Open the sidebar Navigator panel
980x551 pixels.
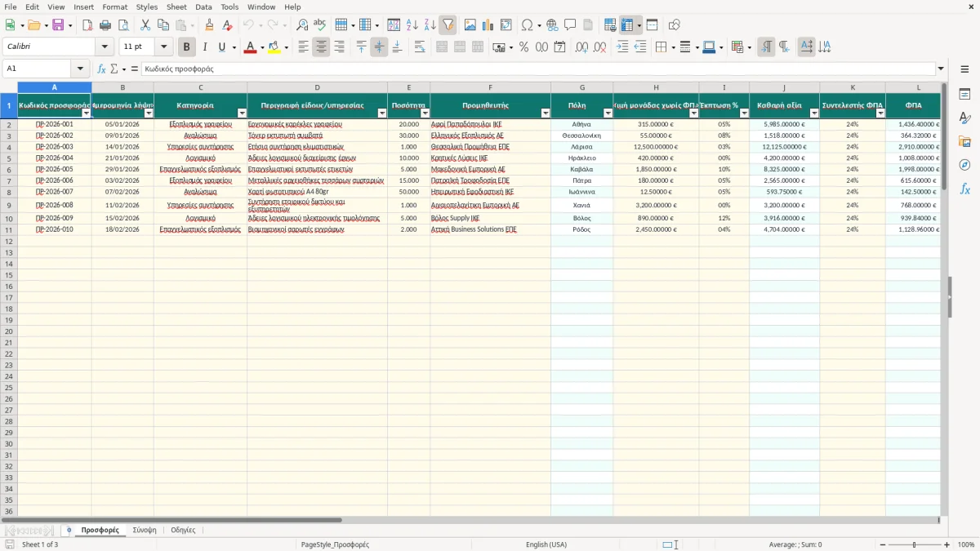tap(964, 165)
